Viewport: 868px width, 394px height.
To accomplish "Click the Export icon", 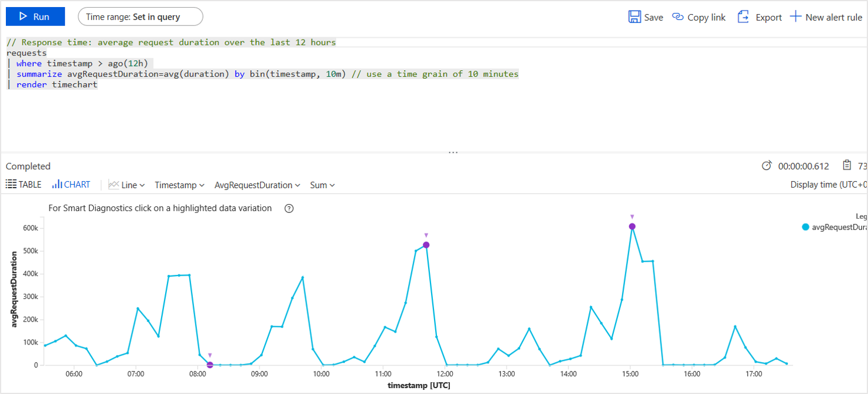I will pyautogui.click(x=744, y=17).
